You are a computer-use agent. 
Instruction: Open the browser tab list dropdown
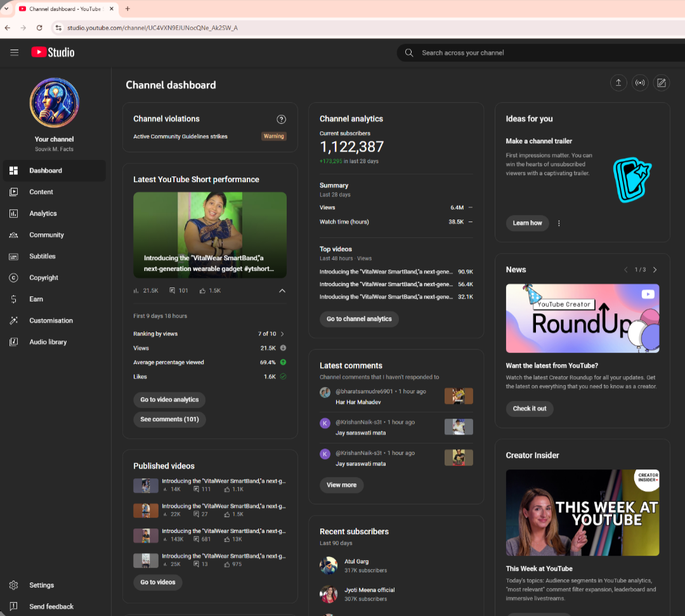tap(6, 8)
